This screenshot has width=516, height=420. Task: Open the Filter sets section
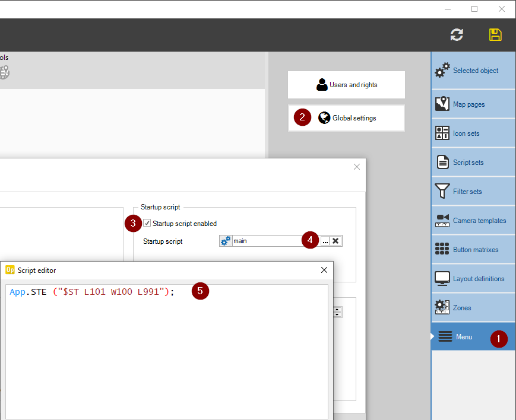click(x=473, y=192)
